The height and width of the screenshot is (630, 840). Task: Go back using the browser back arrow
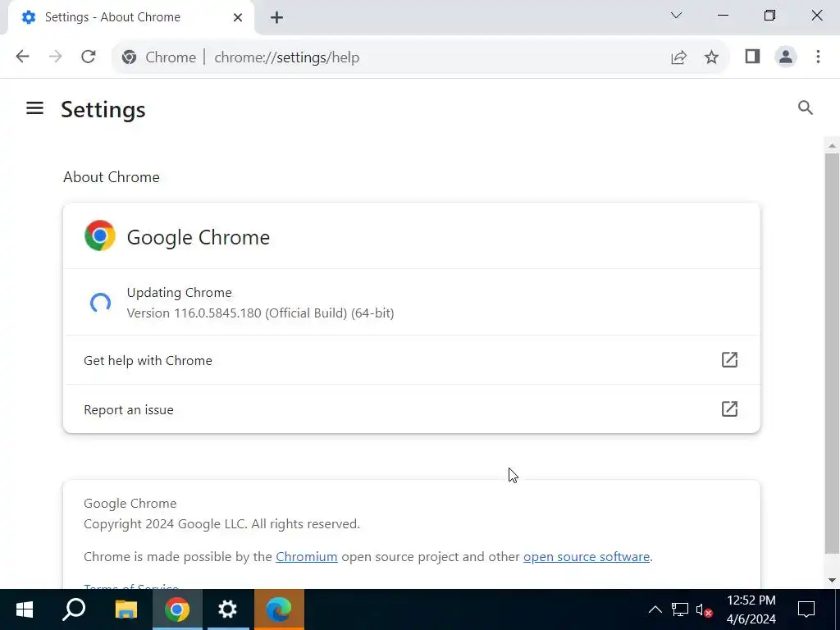point(22,57)
